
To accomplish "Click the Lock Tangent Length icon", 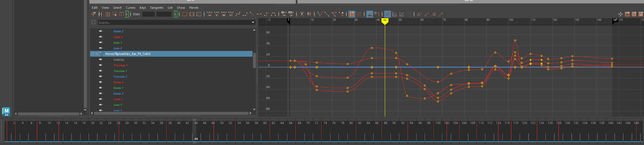I will [x=341, y=14].
